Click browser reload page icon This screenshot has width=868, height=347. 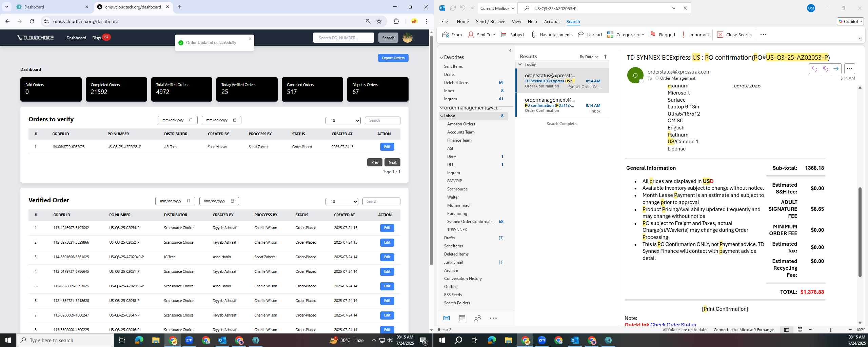click(x=32, y=21)
